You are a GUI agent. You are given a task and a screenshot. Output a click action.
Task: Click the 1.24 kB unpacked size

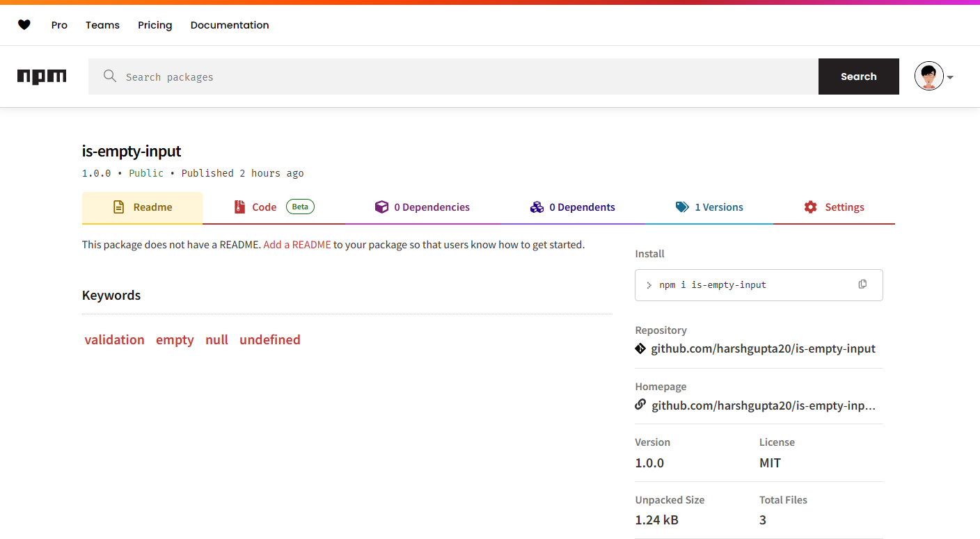click(x=656, y=520)
